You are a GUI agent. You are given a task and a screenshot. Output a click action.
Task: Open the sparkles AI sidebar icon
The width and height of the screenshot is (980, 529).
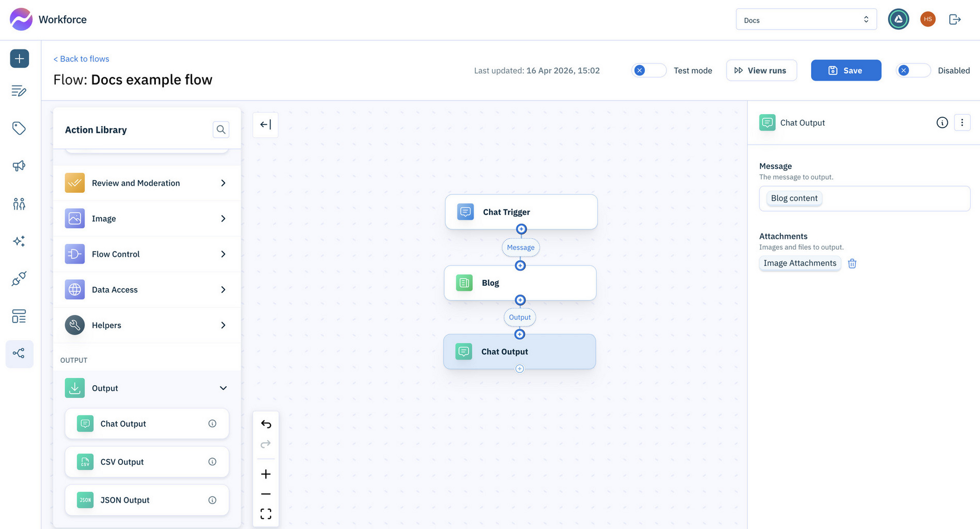(19, 241)
